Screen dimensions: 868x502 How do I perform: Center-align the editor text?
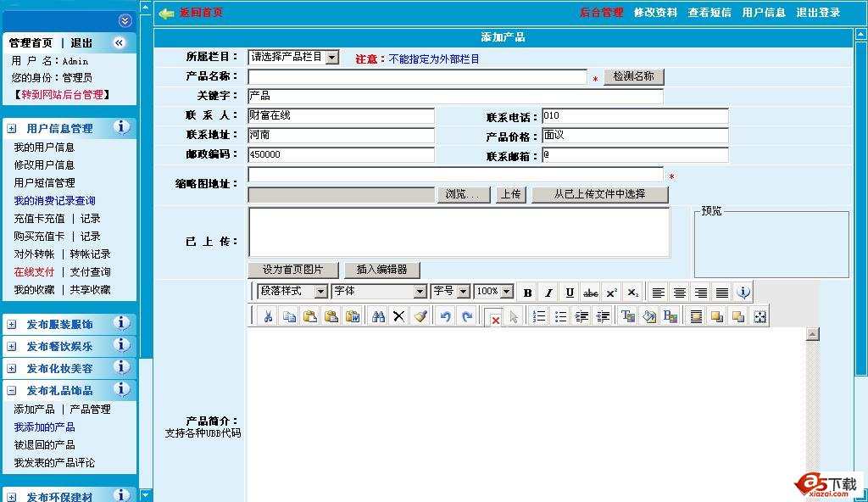679,293
